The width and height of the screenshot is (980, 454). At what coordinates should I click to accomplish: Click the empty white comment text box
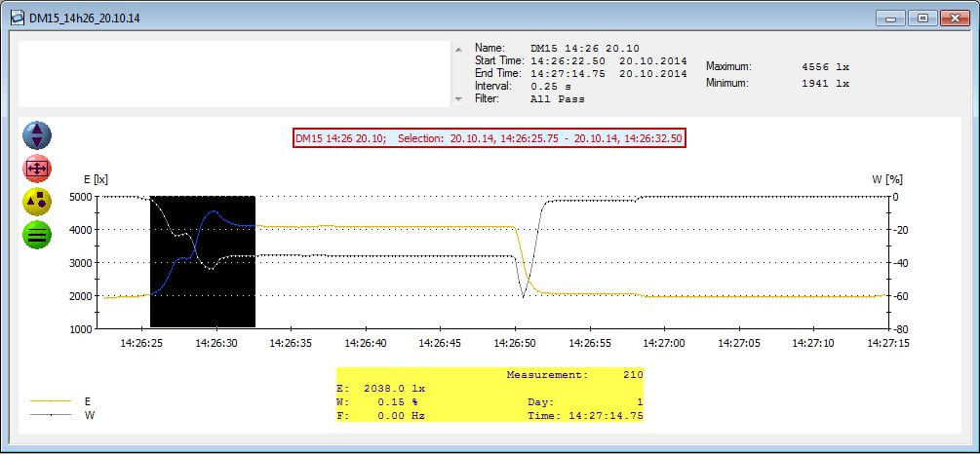click(x=234, y=73)
